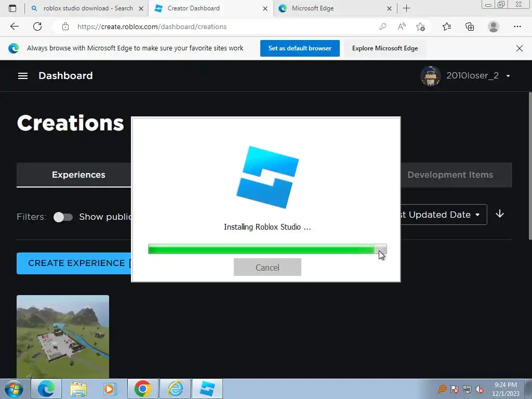Click the installation progress bar

[x=268, y=249]
